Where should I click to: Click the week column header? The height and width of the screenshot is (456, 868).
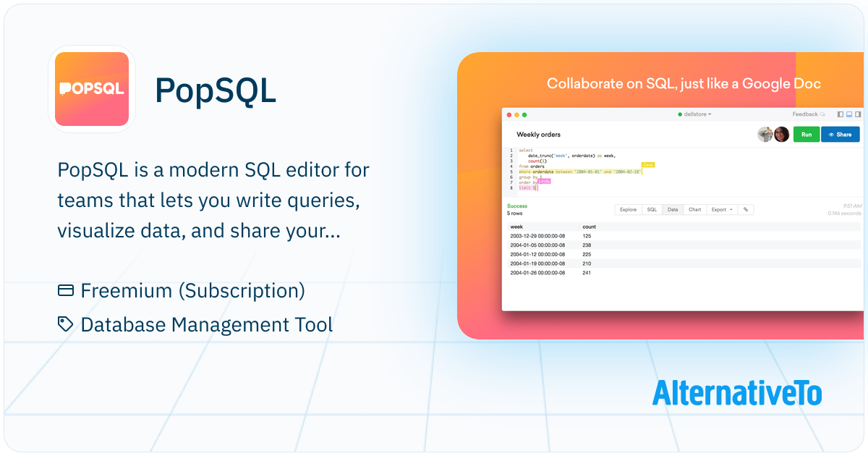(x=516, y=227)
